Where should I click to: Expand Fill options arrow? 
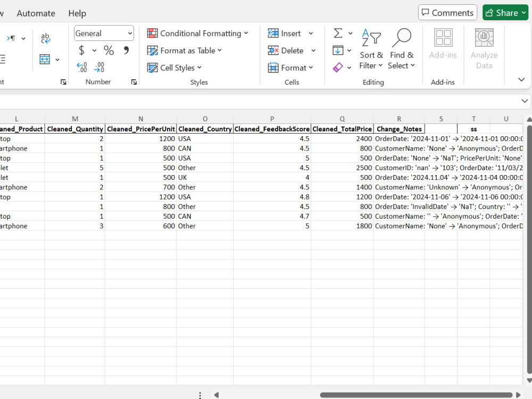[349, 51]
